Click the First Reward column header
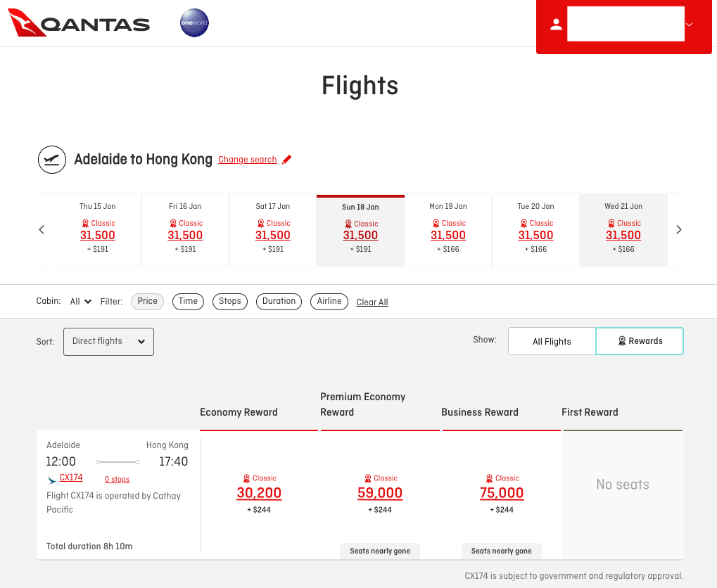Screen dimensions: 717x588 (590, 412)
